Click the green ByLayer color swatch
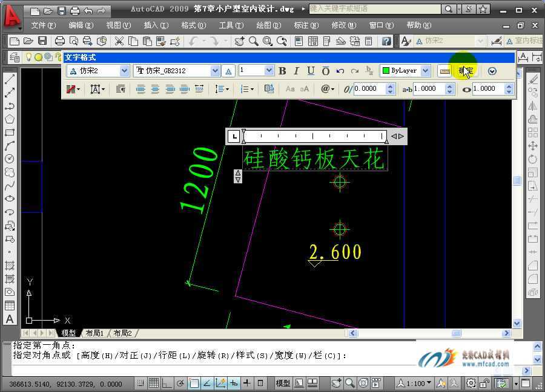Viewport: 545px width, 392px height. pos(386,71)
